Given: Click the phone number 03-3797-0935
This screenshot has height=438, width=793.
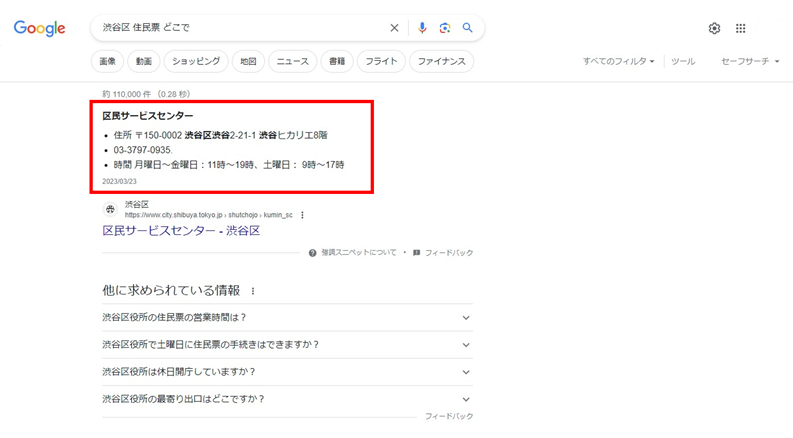Looking at the screenshot, I should point(143,150).
